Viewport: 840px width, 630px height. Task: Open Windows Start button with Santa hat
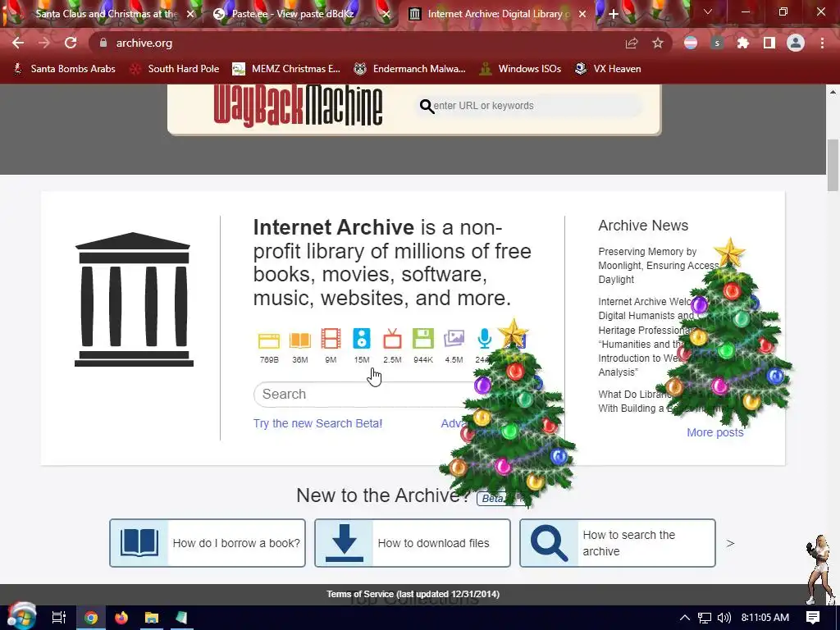coord(22,617)
